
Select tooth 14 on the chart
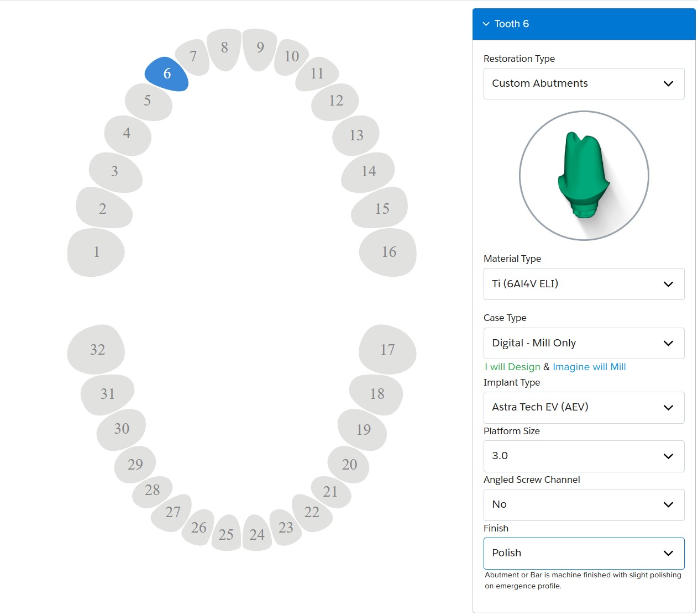(368, 172)
